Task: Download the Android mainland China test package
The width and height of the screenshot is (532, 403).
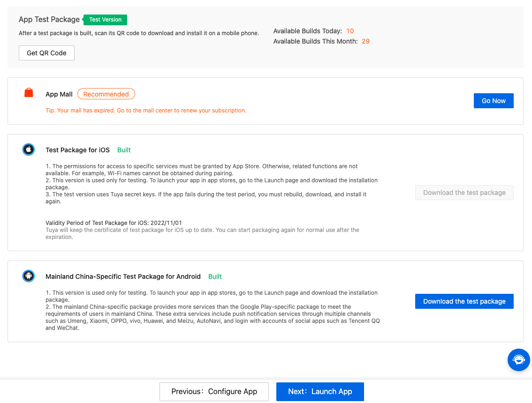Action: click(x=464, y=301)
